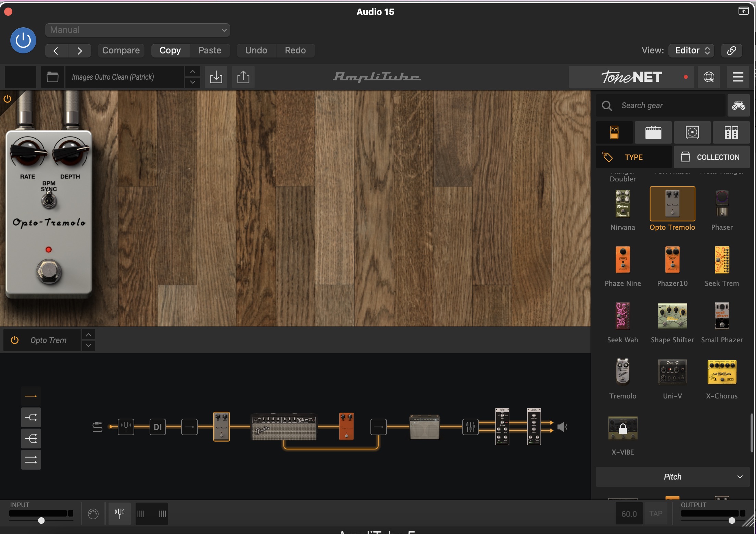The width and height of the screenshot is (756, 534).
Task: Toggle the Opto-Tremolo pedal power corner icon
Action: [x=7, y=99]
